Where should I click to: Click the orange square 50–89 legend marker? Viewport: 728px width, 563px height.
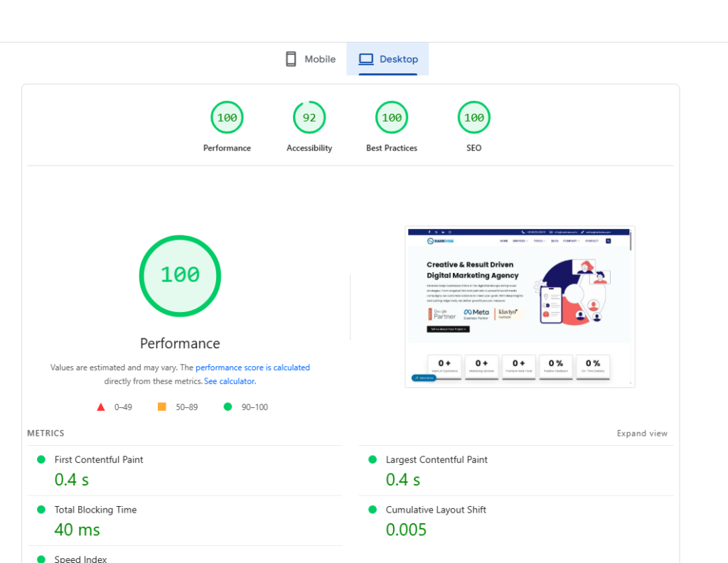pos(161,406)
